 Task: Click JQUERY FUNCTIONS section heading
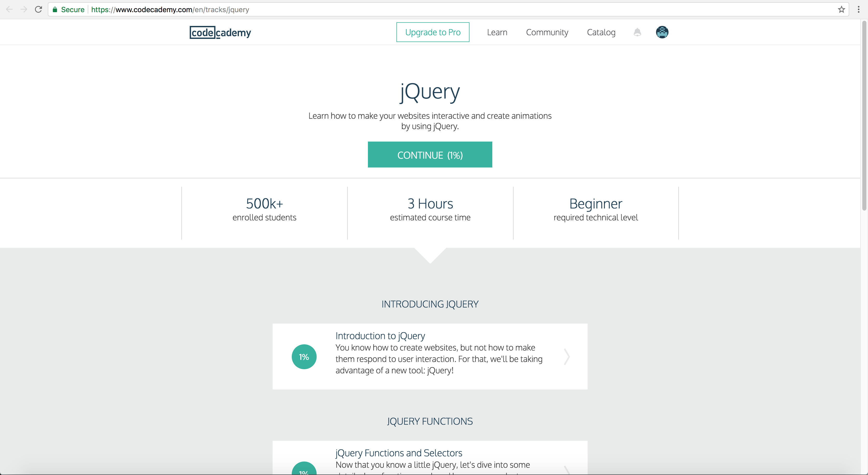430,421
